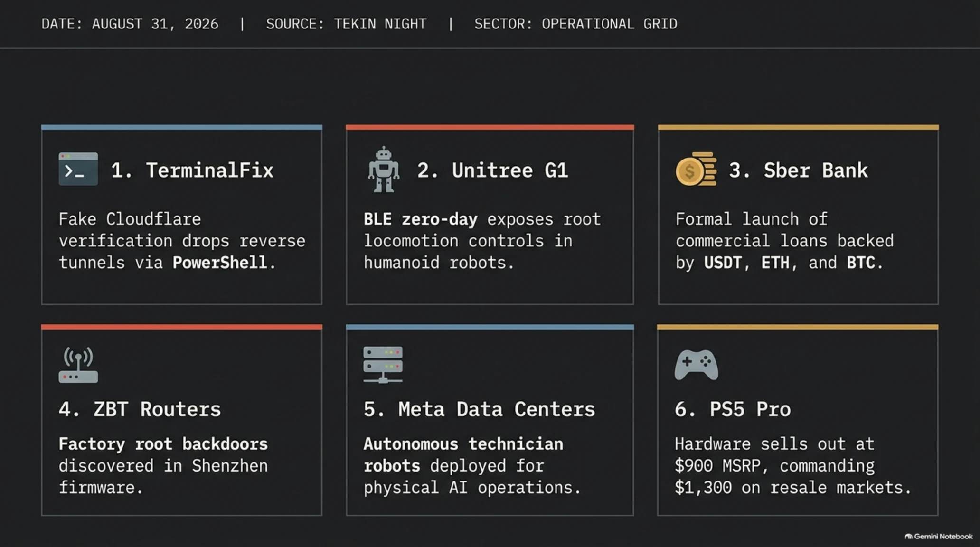
Task: Select the "2. Unitree G1" heading
Action: point(492,170)
